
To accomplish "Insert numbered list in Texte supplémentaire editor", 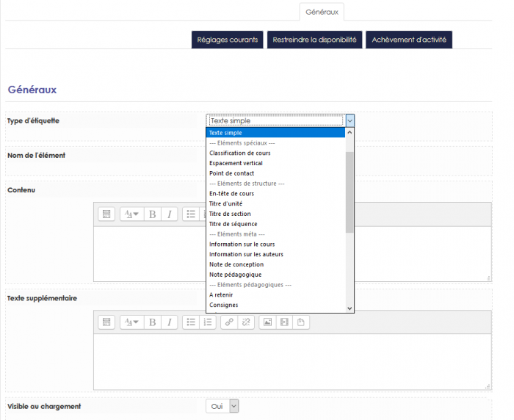I will (208, 322).
